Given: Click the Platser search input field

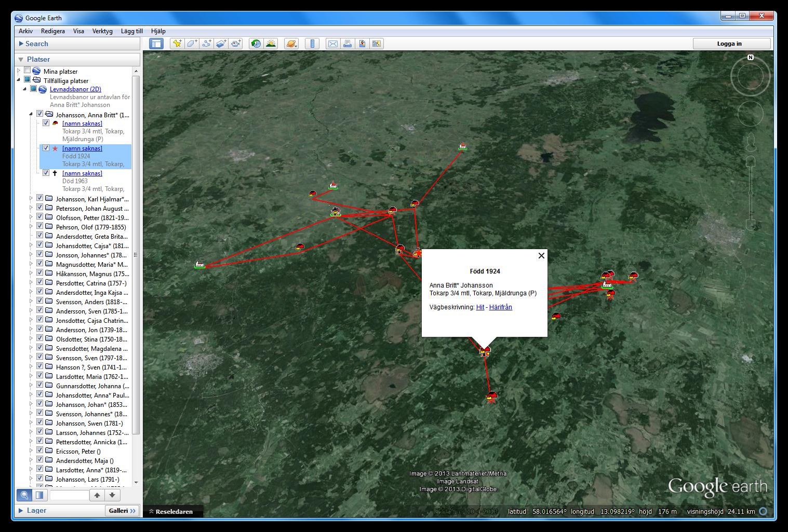Looking at the screenshot, I should pos(70,495).
